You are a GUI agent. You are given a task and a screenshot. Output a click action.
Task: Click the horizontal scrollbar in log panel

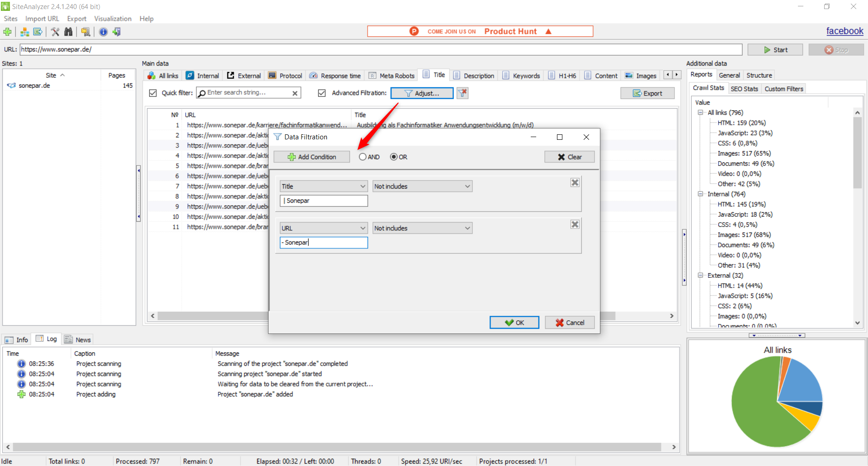337,447
